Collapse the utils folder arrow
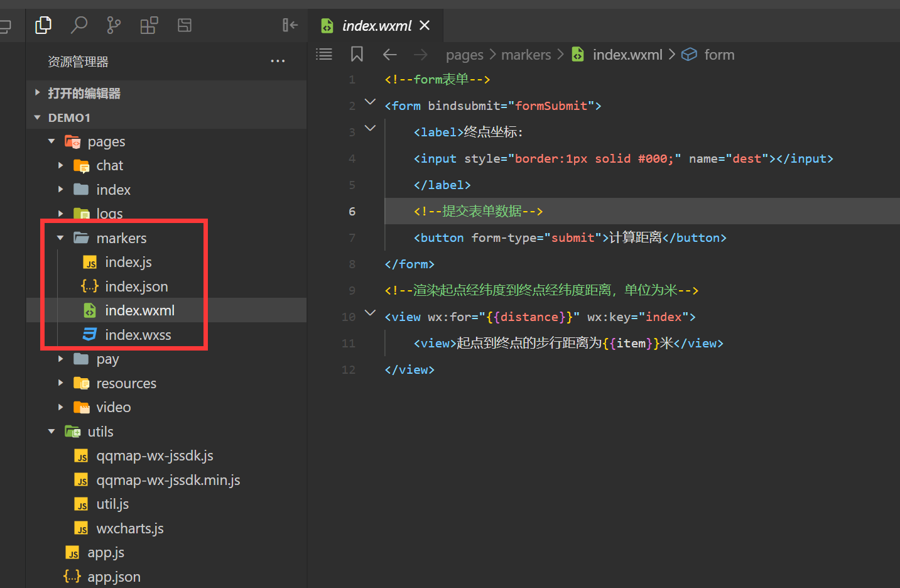The height and width of the screenshot is (588, 900). [52, 431]
